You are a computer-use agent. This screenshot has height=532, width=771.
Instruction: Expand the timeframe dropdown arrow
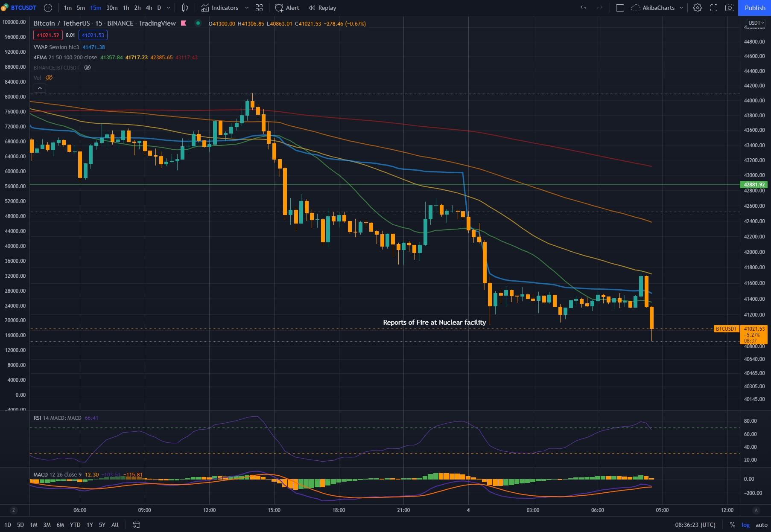[x=168, y=8]
